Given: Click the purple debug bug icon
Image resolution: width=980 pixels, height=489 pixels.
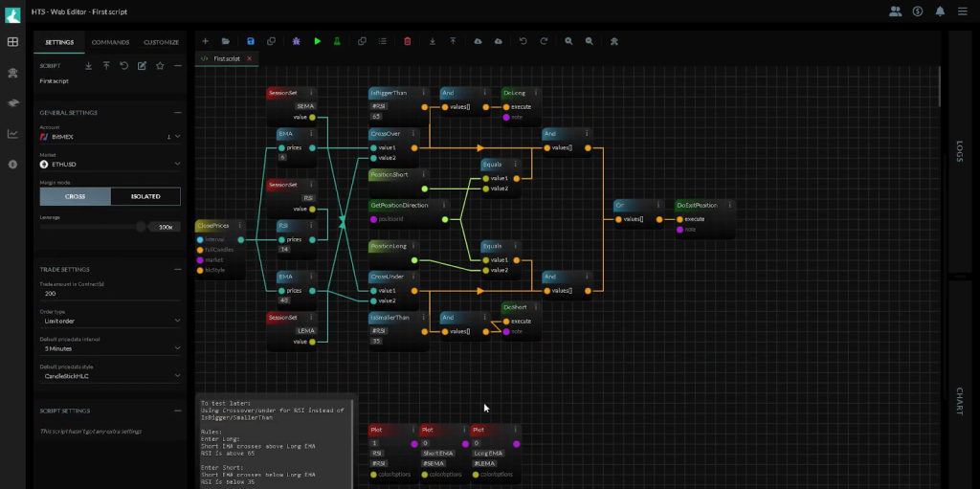Looking at the screenshot, I should click(x=296, y=41).
